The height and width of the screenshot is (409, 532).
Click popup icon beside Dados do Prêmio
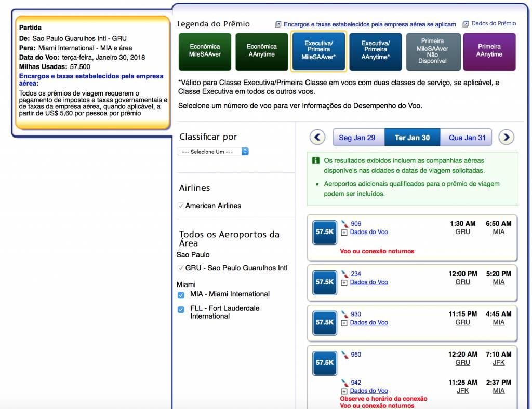tap(466, 24)
